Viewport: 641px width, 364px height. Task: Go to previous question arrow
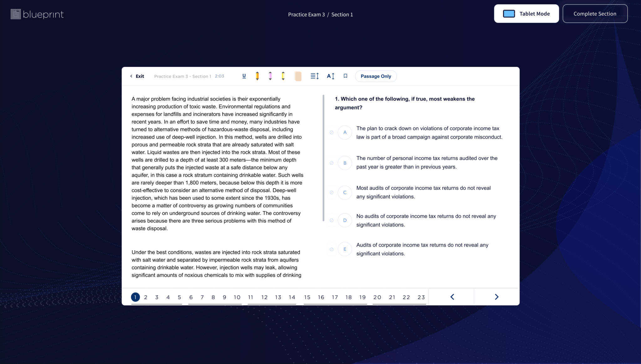452,297
